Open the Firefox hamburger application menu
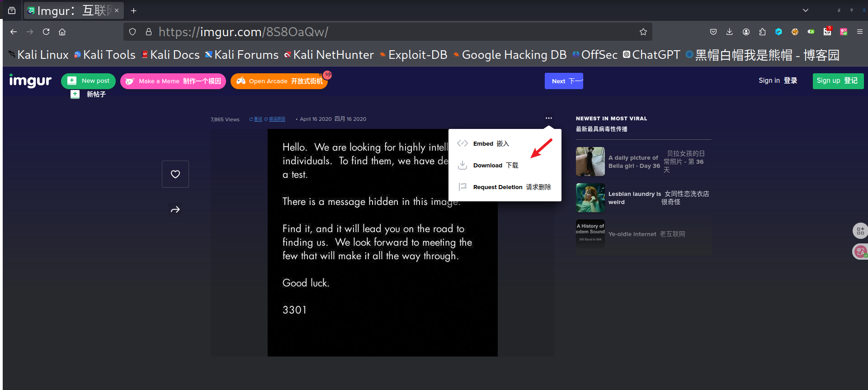 pos(859,32)
